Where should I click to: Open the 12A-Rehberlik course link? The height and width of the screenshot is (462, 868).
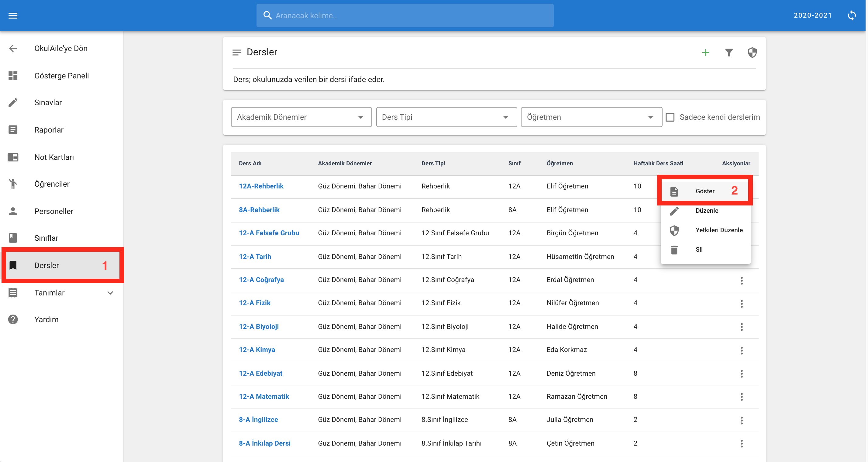pyautogui.click(x=261, y=186)
